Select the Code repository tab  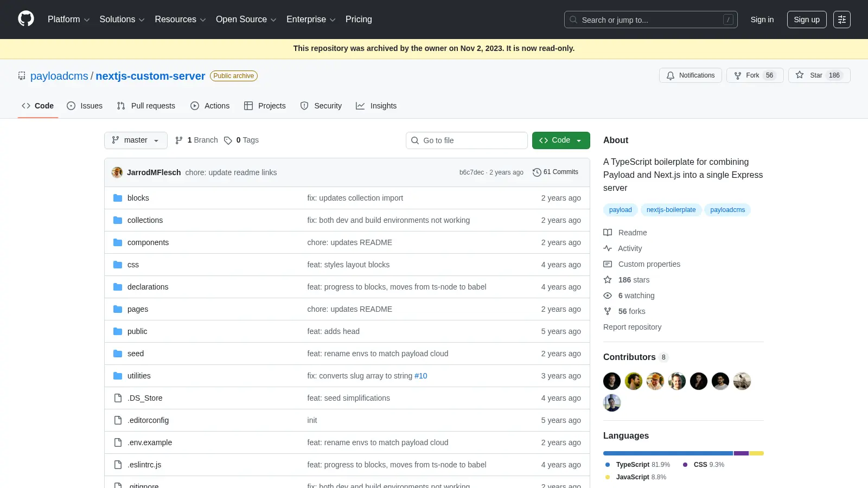tap(38, 106)
